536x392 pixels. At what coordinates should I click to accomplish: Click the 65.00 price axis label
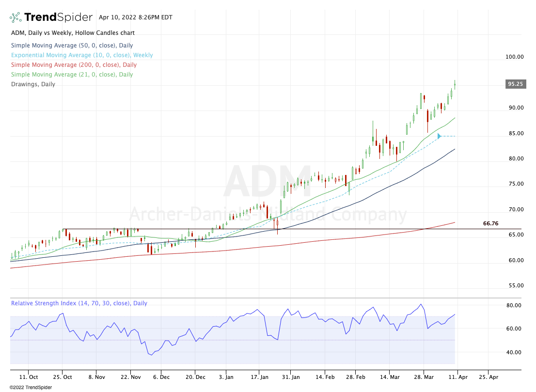516,235
